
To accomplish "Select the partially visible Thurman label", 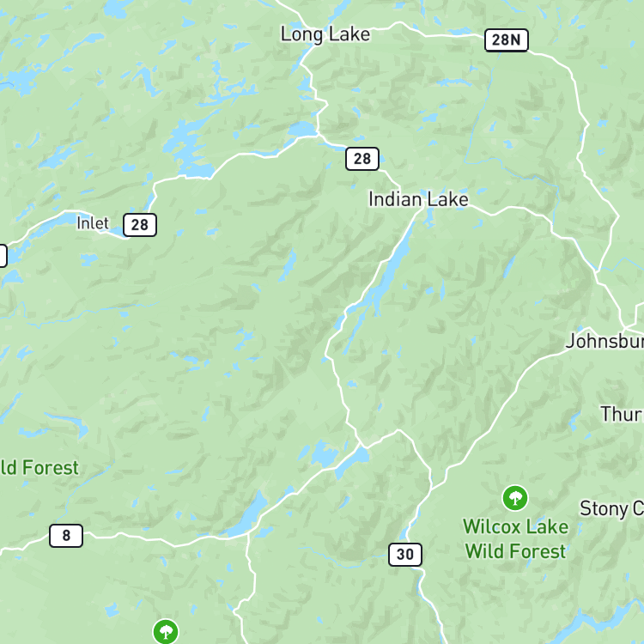I will pos(622,414).
